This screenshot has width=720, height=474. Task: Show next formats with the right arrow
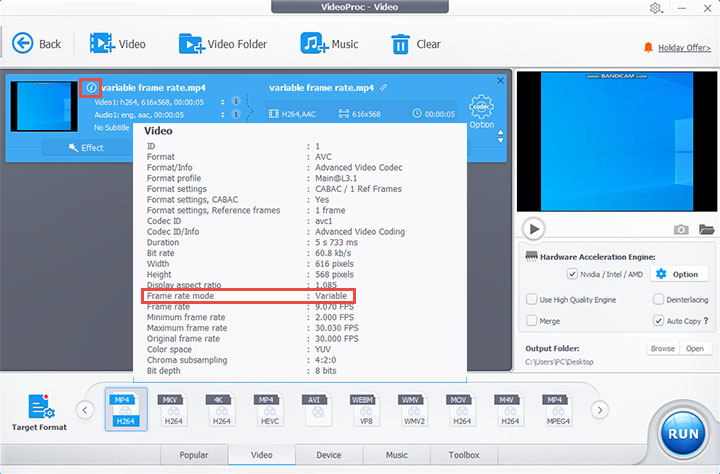600,410
